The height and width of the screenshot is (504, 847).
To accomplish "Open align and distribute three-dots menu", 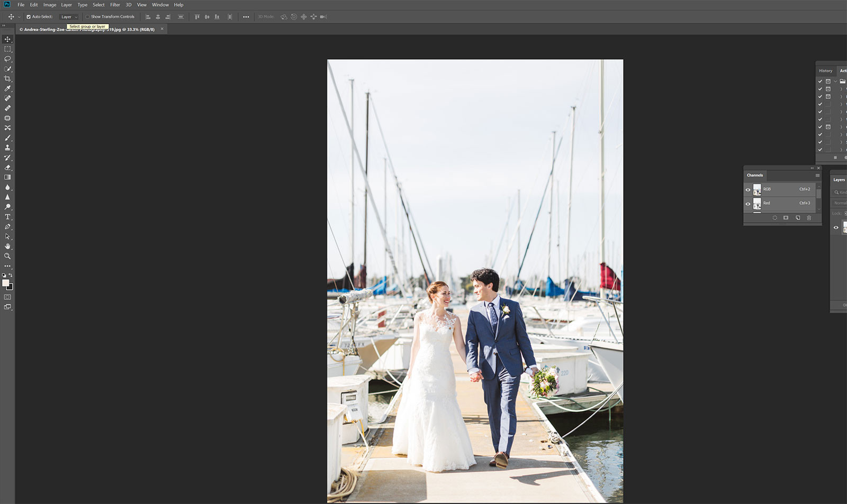I will 246,17.
